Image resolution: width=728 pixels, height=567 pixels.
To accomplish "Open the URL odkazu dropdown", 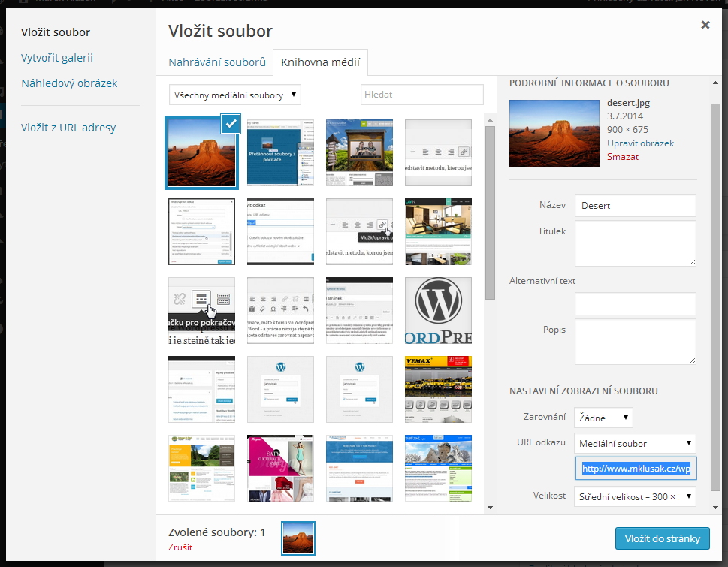I will pos(635,444).
